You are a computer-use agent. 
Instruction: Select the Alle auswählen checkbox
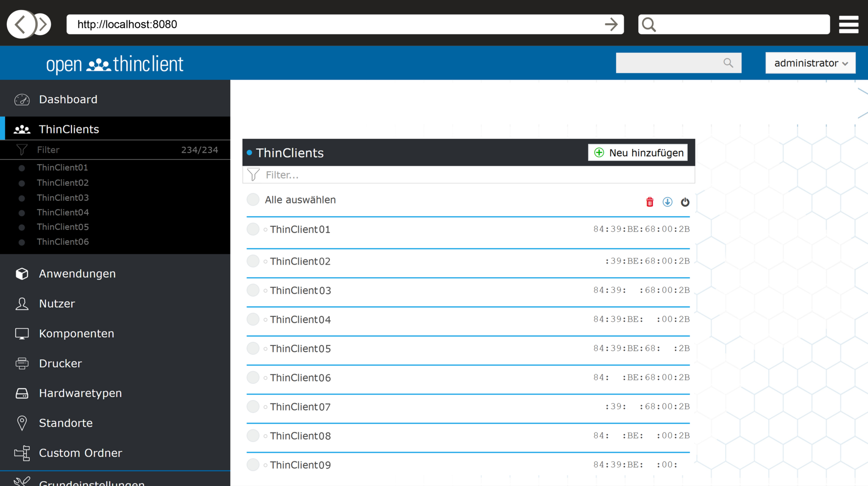[x=253, y=199]
